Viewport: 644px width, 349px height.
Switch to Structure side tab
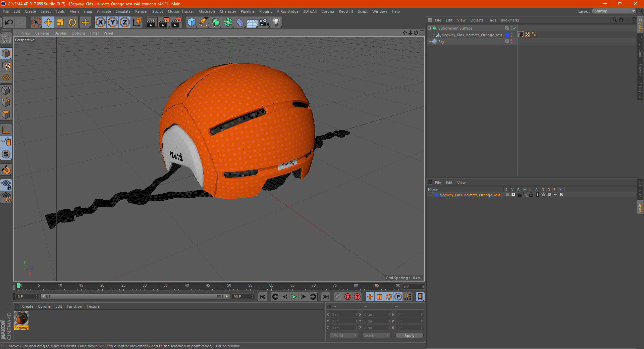pyautogui.click(x=640, y=90)
